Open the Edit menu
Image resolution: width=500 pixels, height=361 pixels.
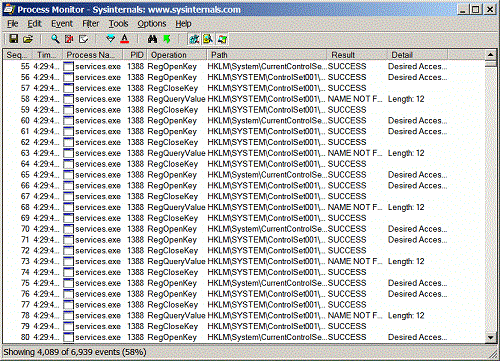(x=34, y=24)
